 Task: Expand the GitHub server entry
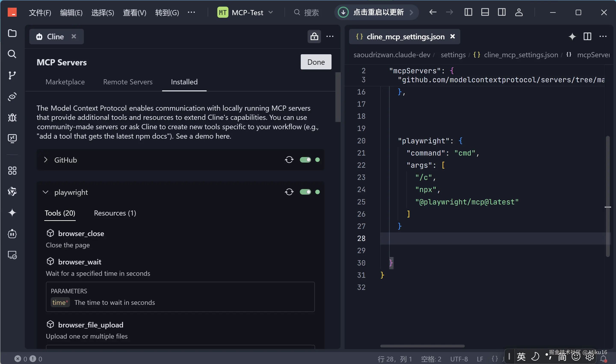point(46,160)
